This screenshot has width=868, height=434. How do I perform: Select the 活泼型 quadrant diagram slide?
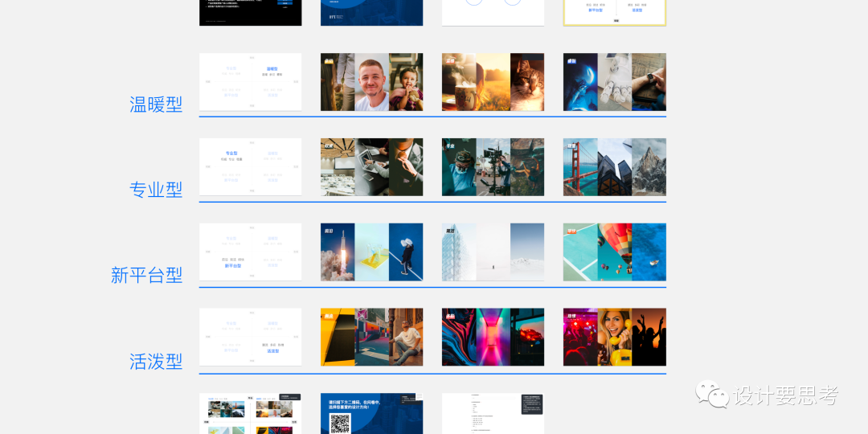coord(250,338)
